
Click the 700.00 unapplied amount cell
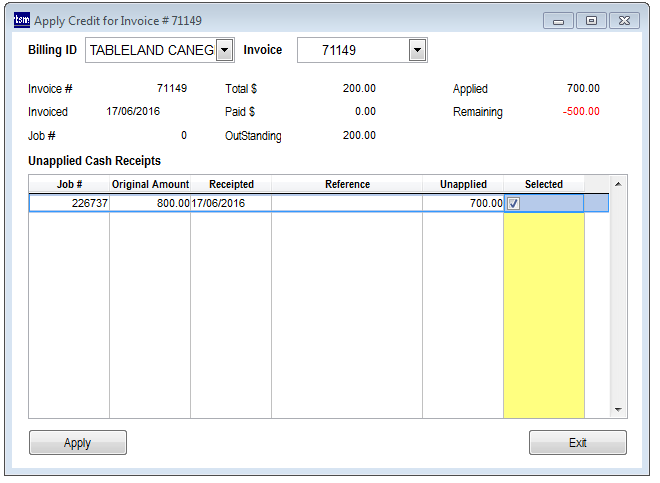pos(463,203)
